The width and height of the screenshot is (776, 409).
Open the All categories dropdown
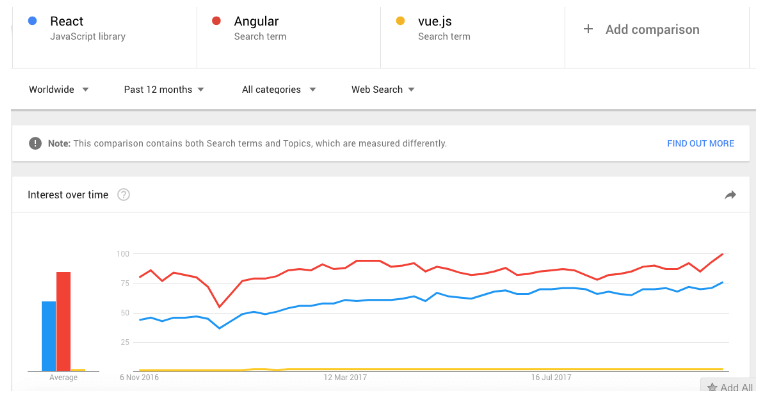[279, 90]
